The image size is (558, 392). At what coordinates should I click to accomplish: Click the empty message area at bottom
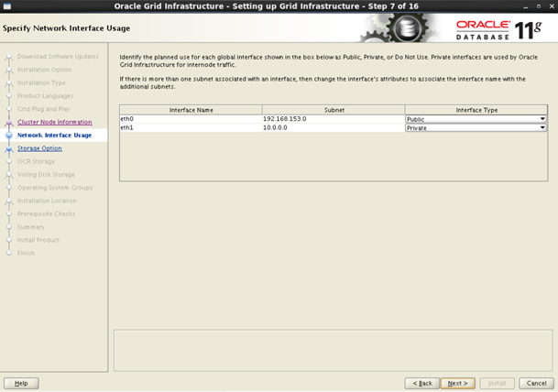tap(334, 351)
